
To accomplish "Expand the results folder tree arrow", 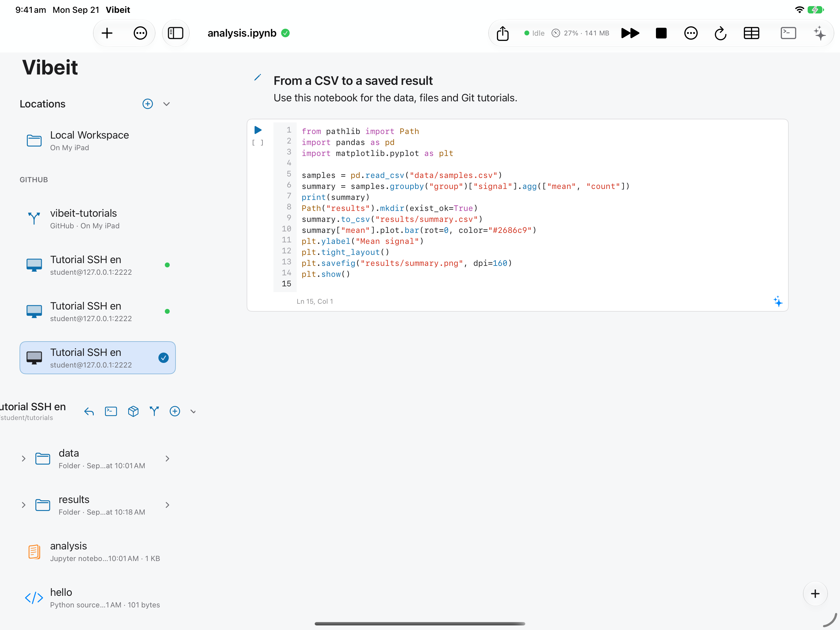I will tap(24, 505).
